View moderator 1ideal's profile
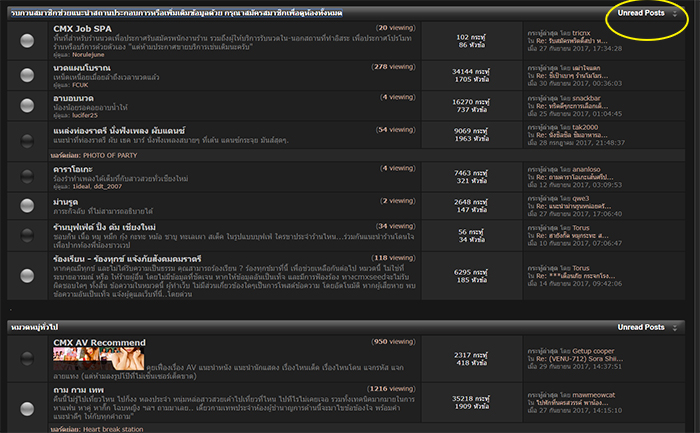Screen dimensions: 700x433 coord(82,186)
